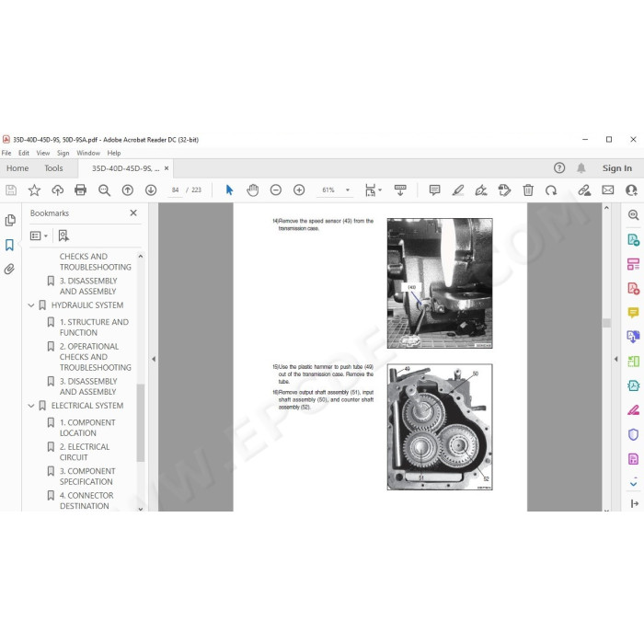Image resolution: width=644 pixels, height=644 pixels.
Task: Open Comment tool in right pane
Action: tap(633, 313)
